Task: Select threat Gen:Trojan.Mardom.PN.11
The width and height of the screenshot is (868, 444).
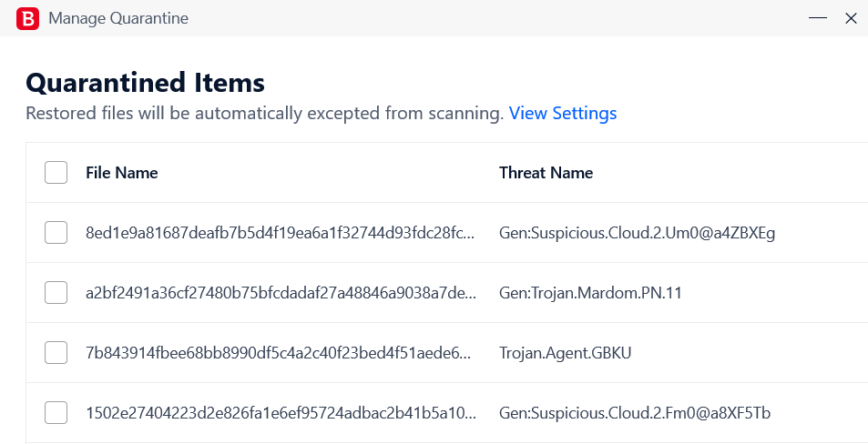Action: pos(590,292)
